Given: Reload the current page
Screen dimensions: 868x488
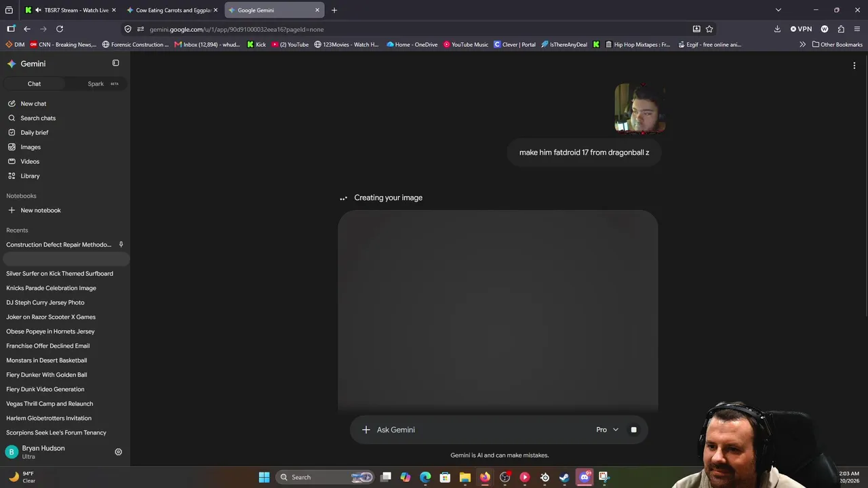Looking at the screenshot, I should click(x=60, y=29).
